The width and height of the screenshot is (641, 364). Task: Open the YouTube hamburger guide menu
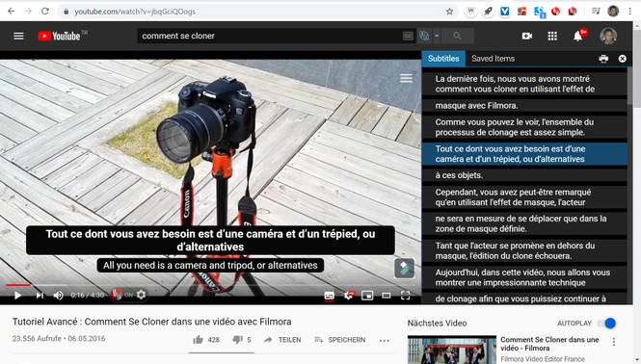point(18,36)
